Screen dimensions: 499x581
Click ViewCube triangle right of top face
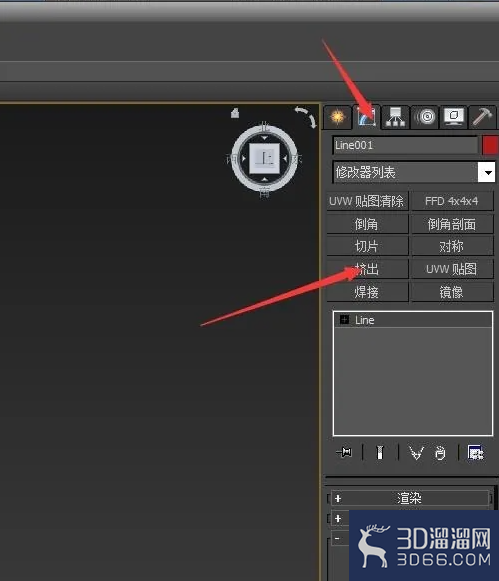285,158
